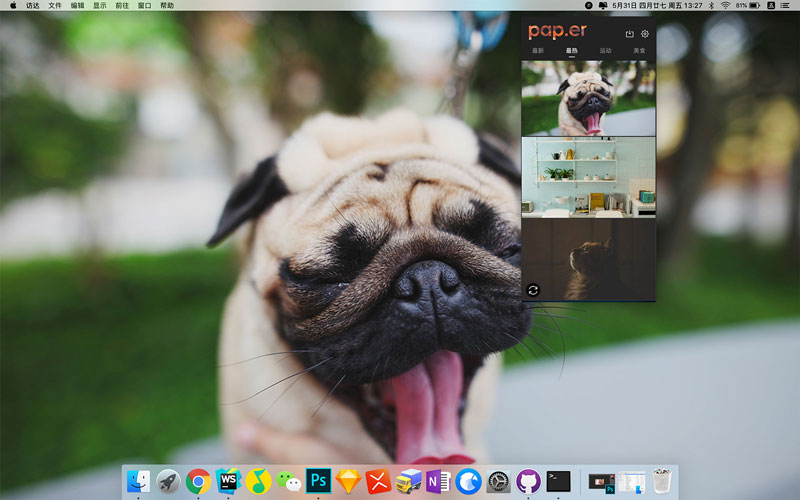Switch to the 最新 tab in pap.er
This screenshot has height=500, width=800.
tap(538, 51)
